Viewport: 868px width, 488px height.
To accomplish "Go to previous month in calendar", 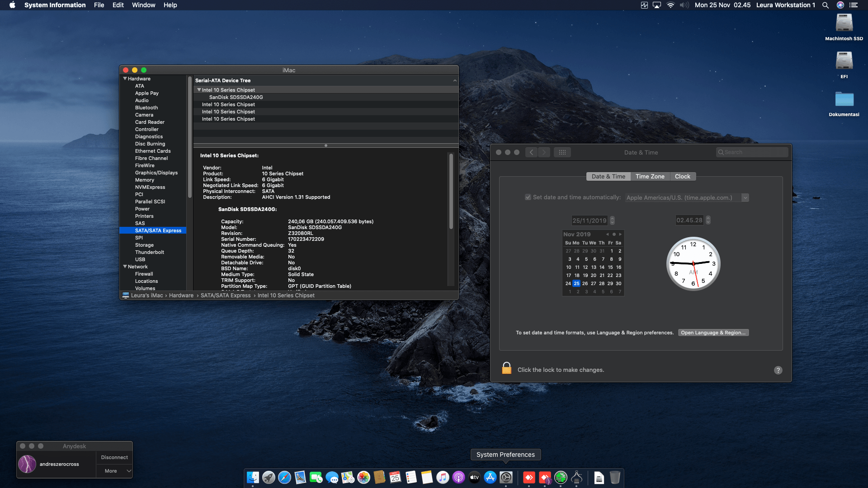I will tap(607, 234).
